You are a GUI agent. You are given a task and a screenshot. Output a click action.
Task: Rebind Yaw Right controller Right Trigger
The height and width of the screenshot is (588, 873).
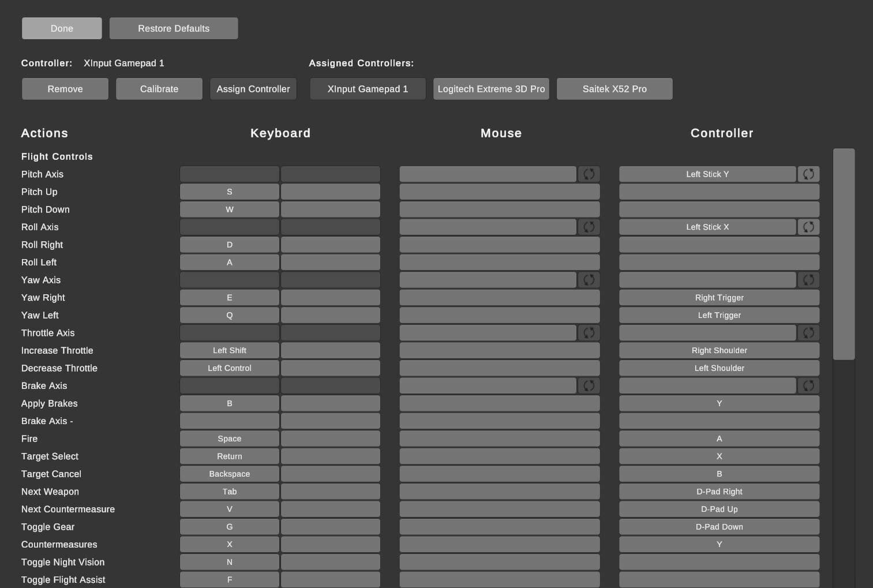720,298
